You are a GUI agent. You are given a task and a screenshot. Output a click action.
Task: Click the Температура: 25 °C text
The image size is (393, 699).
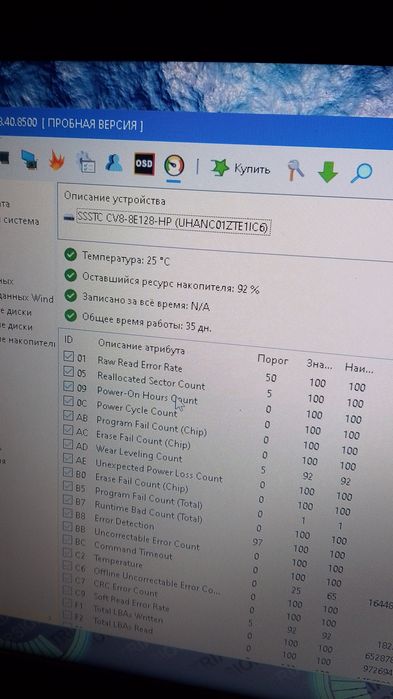click(126, 259)
